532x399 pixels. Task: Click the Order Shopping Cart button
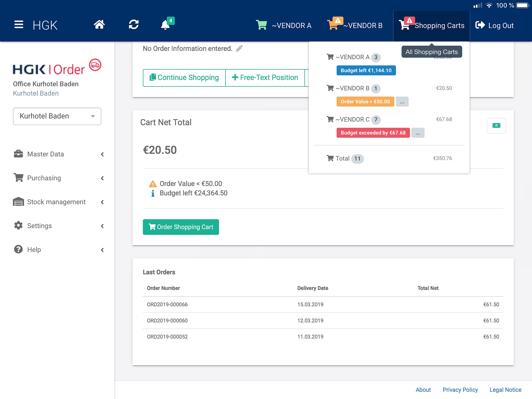pos(181,227)
